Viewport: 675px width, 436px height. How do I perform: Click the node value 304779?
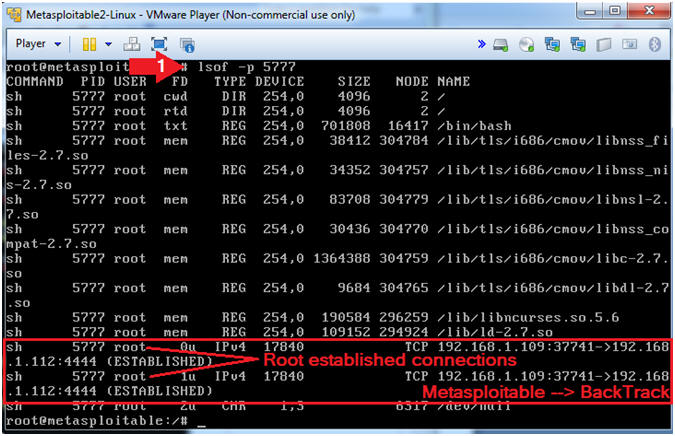click(404, 200)
